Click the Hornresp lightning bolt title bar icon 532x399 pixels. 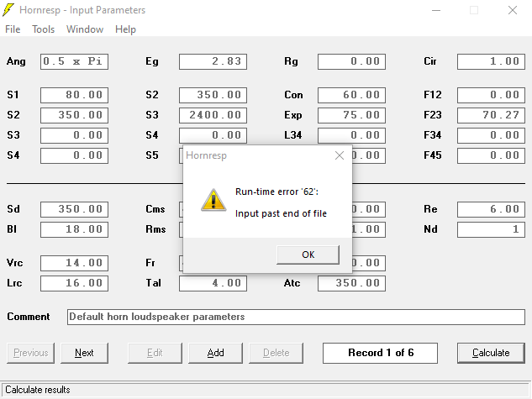pos(8,10)
